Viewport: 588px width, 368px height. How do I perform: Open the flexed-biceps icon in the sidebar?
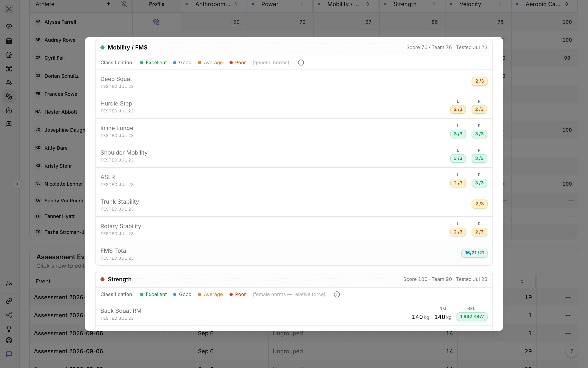(x=9, y=110)
